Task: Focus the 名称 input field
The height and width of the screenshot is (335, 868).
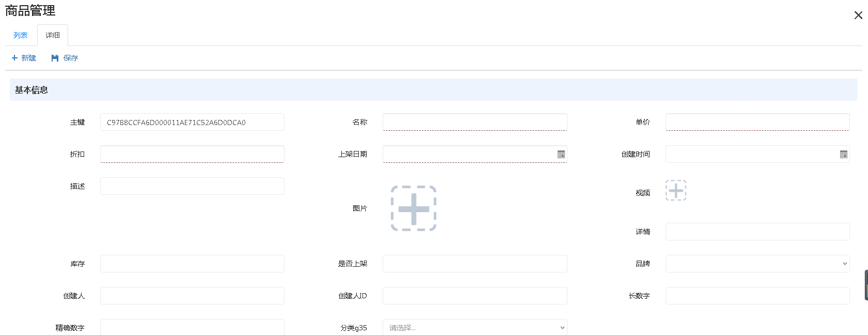Action: (x=475, y=122)
